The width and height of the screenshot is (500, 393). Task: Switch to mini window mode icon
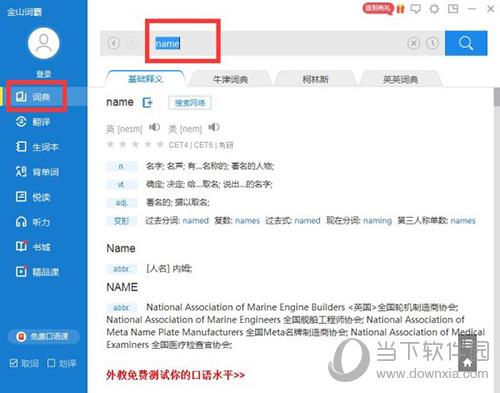pyautogui.click(x=453, y=9)
